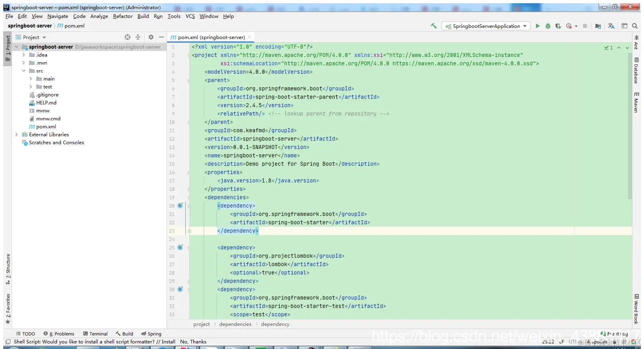Open the Navigate menu
This screenshot has height=349, width=644.
(x=58, y=16)
